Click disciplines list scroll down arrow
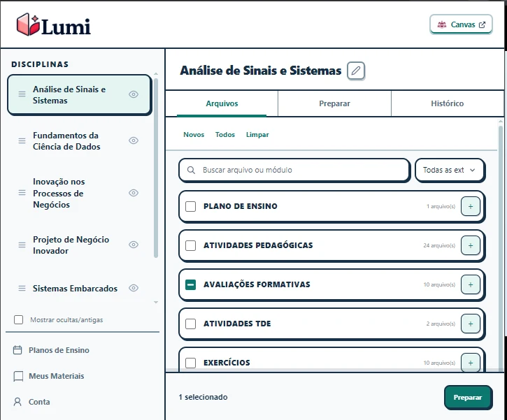 pos(156,303)
